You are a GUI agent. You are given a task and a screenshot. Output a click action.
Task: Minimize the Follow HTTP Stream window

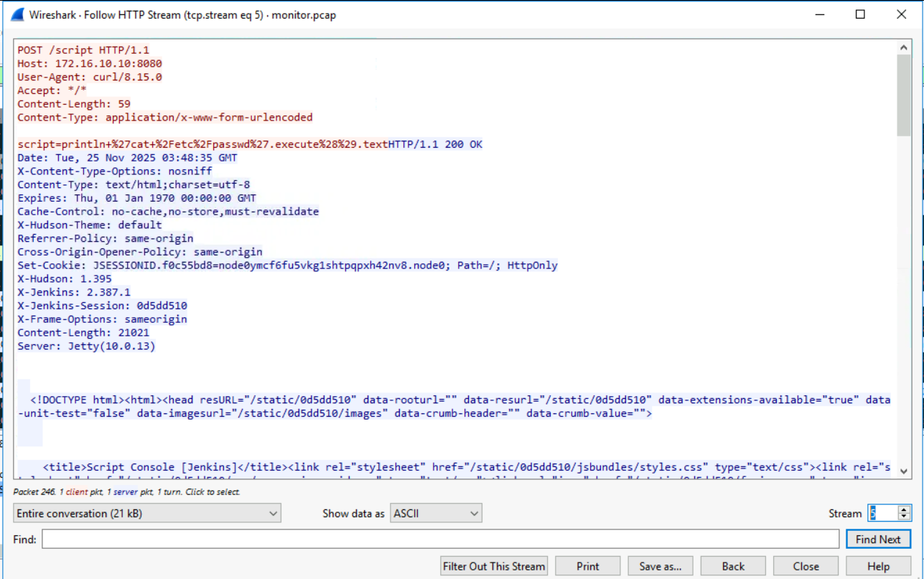click(x=819, y=14)
